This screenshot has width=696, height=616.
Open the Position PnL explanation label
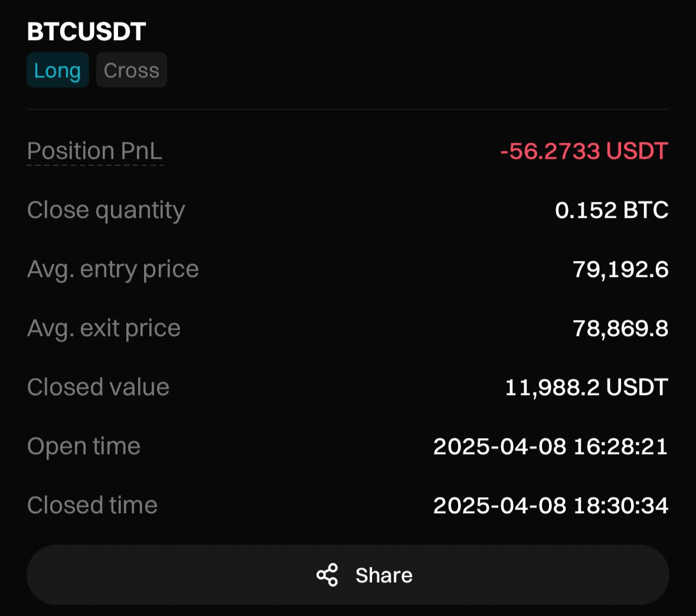pyautogui.click(x=94, y=151)
